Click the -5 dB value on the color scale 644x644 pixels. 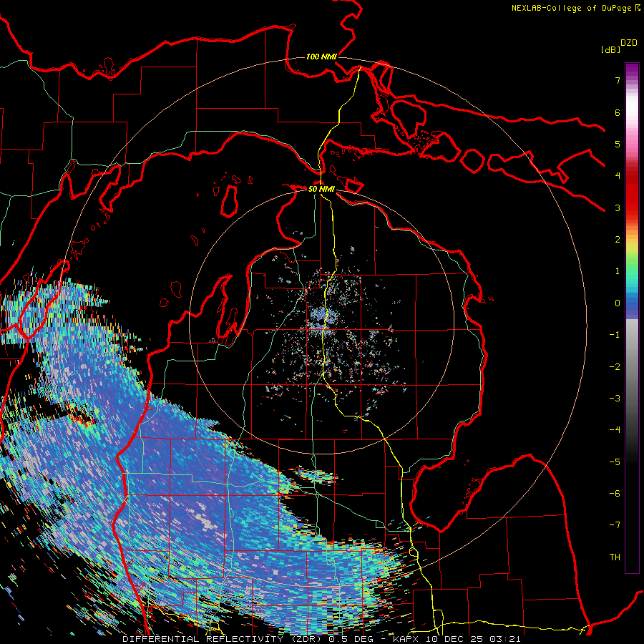point(615,462)
